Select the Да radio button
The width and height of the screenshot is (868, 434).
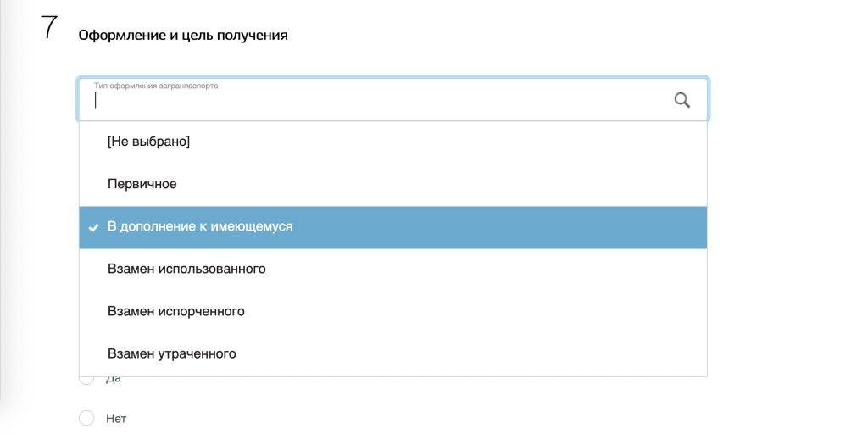point(86,379)
